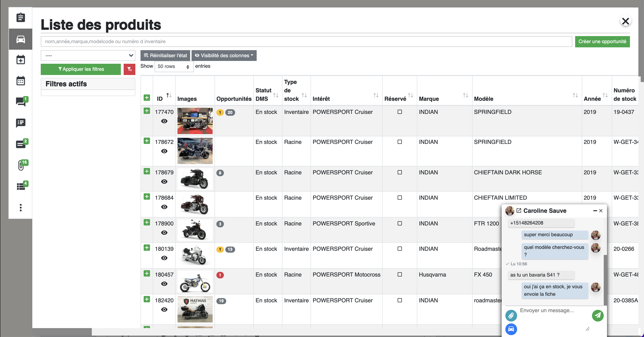Sort table by Statut DMS column
The image size is (644, 337).
tap(276, 95)
